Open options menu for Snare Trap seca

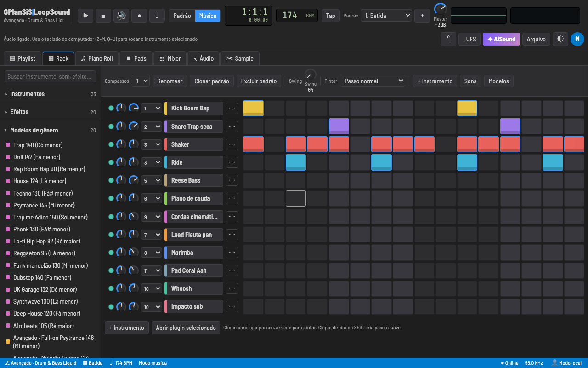(232, 126)
